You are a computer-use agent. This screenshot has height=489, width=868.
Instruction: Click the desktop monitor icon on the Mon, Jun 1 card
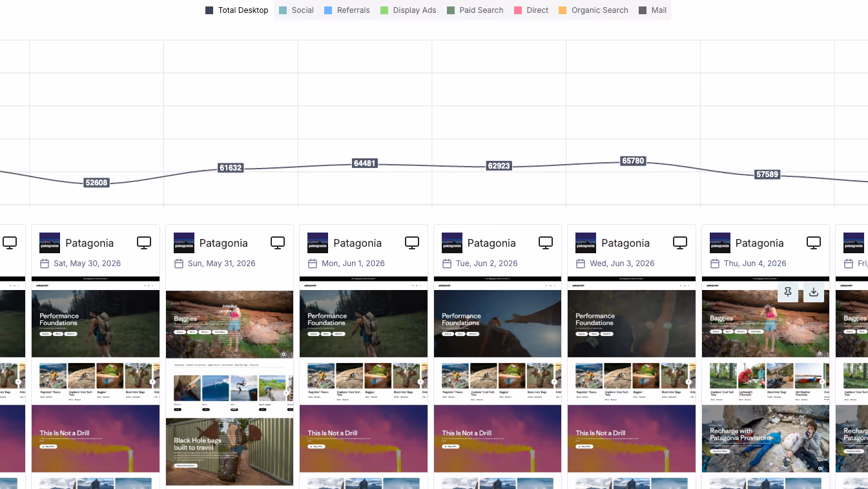(x=412, y=243)
